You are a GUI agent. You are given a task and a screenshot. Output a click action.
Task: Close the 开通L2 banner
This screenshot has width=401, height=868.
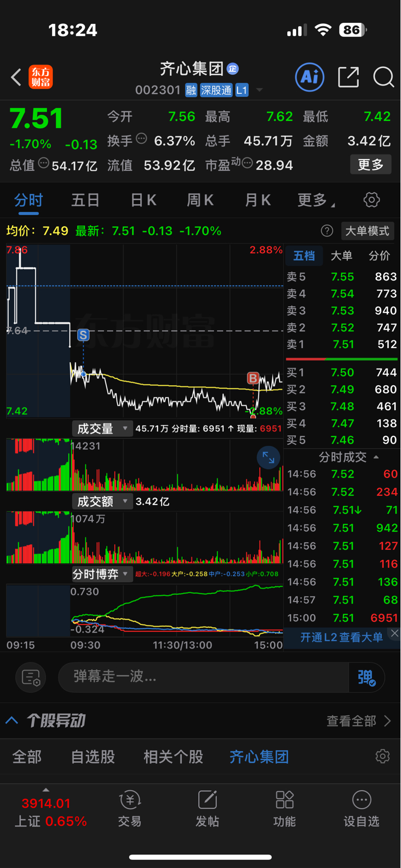pyautogui.click(x=395, y=633)
